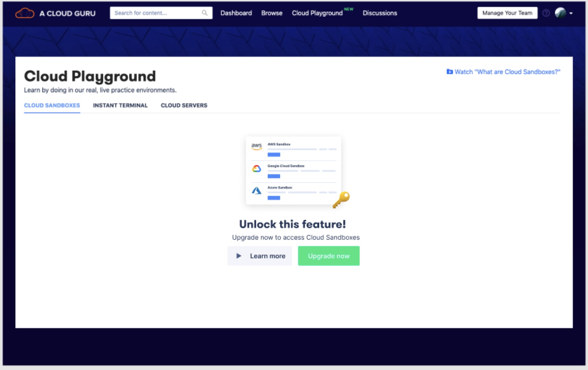Open the Cloud Playground nav item

[x=317, y=13]
